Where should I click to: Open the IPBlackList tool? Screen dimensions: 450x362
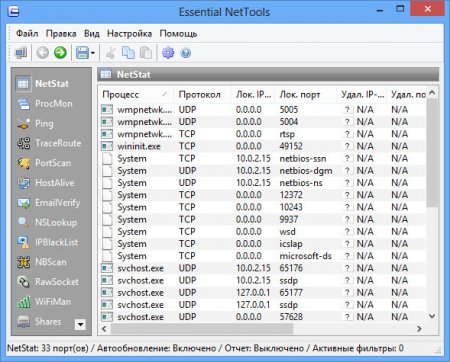(x=47, y=242)
